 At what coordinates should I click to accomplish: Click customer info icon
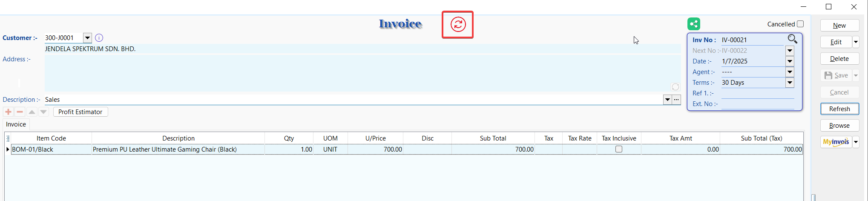[x=99, y=38]
